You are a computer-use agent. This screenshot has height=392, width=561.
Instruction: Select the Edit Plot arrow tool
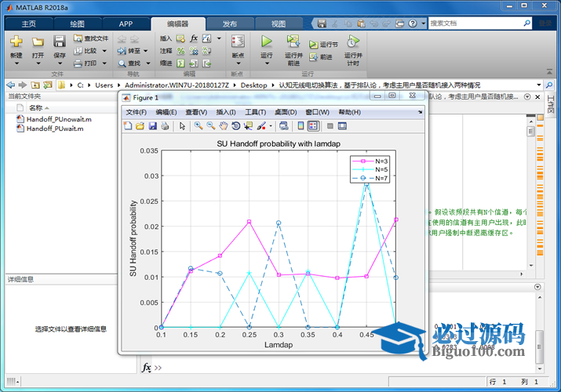point(182,125)
